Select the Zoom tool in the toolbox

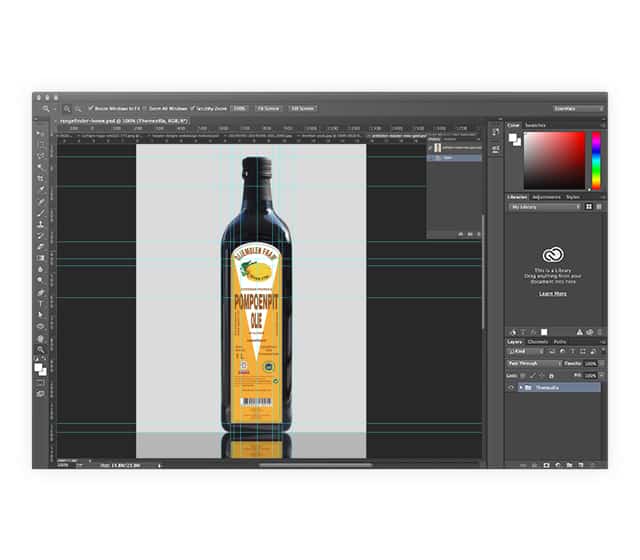(x=40, y=350)
